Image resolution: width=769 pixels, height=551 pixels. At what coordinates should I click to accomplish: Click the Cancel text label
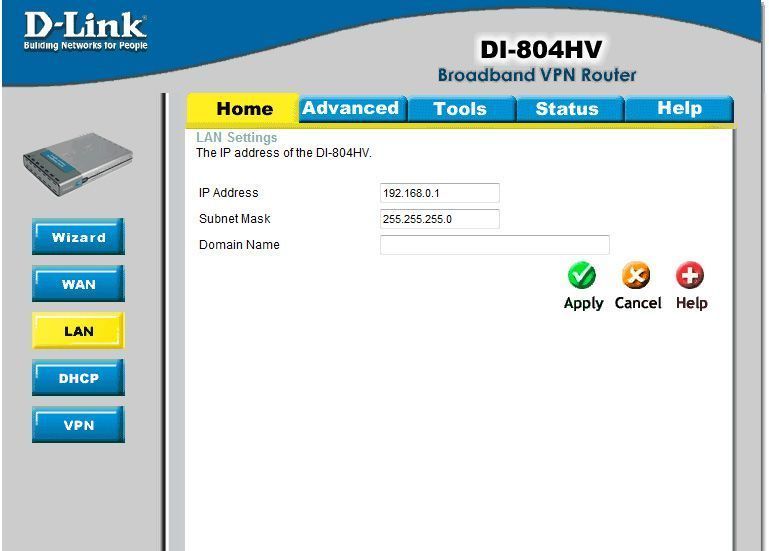[638, 303]
